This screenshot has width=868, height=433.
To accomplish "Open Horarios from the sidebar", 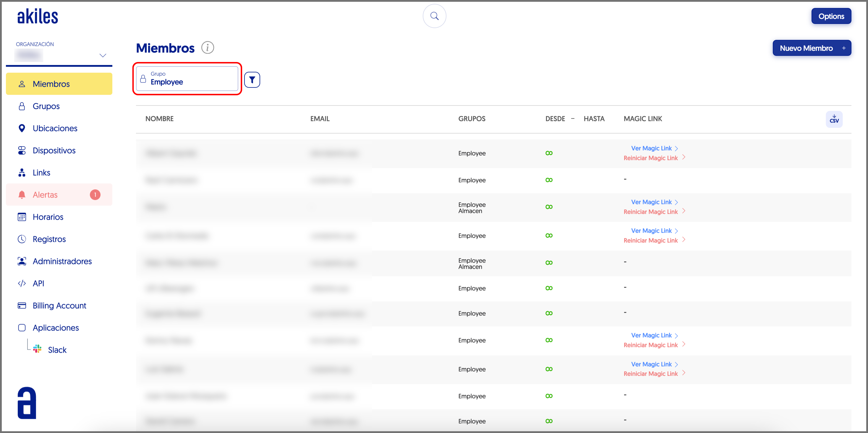I will pyautogui.click(x=48, y=217).
